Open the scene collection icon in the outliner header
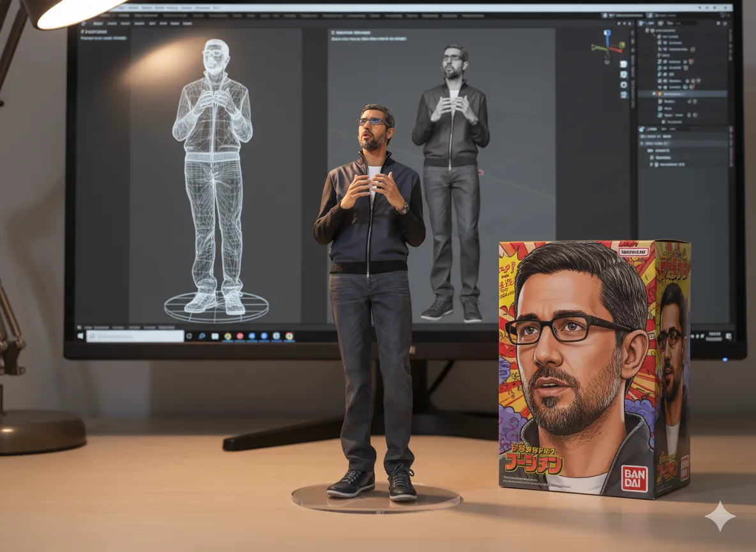Image resolution: width=756 pixels, height=552 pixels. (x=652, y=31)
